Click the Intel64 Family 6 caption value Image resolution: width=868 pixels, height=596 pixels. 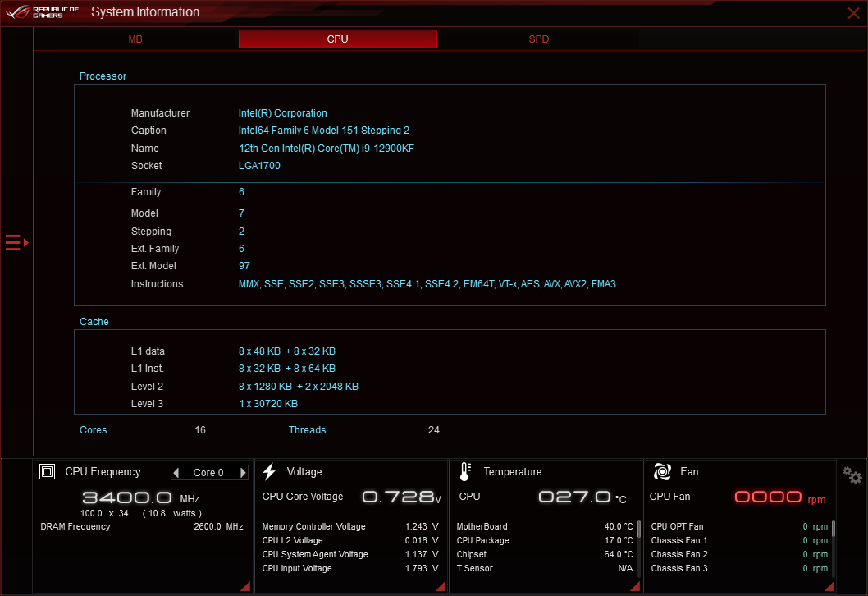click(x=324, y=131)
